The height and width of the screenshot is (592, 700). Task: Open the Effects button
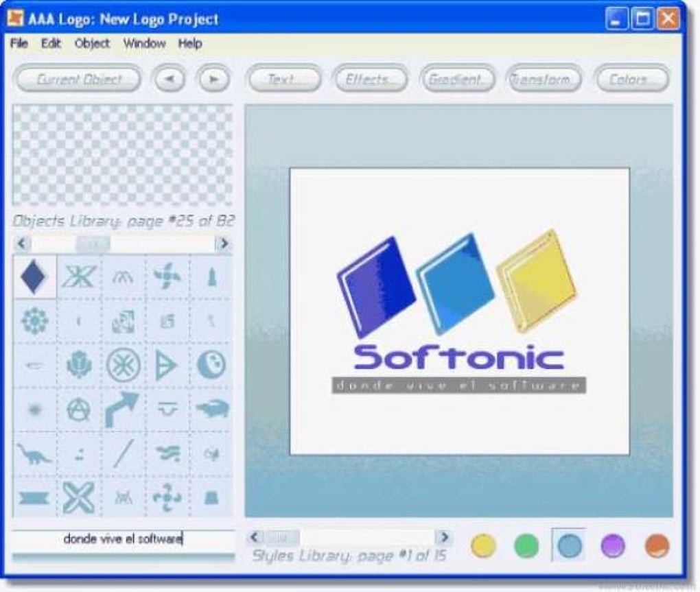pyautogui.click(x=370, y=79)
